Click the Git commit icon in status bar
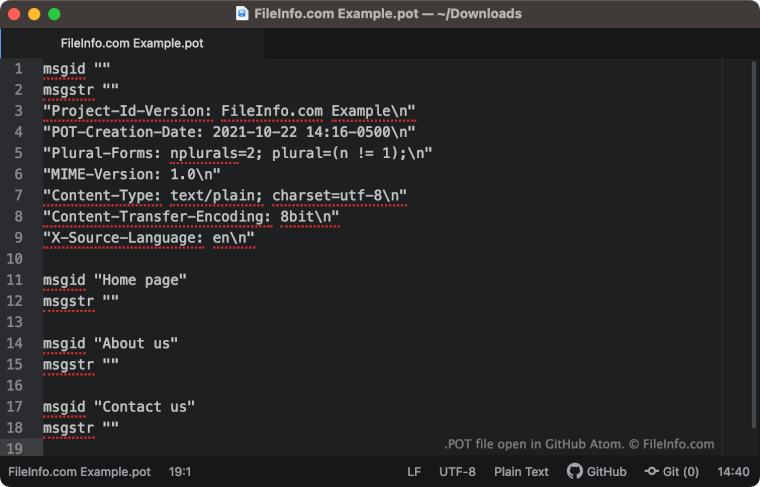Screen dimensions: 760x487 652,471
